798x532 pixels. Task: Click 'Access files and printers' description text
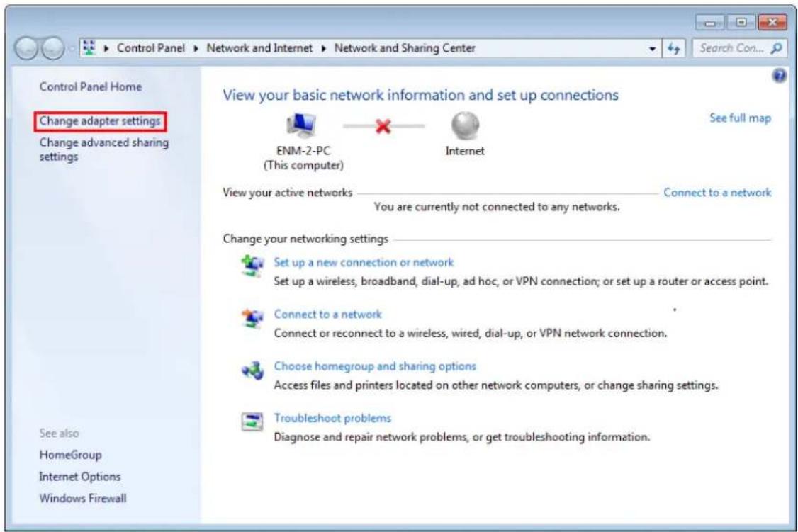[x=495, y=385]
